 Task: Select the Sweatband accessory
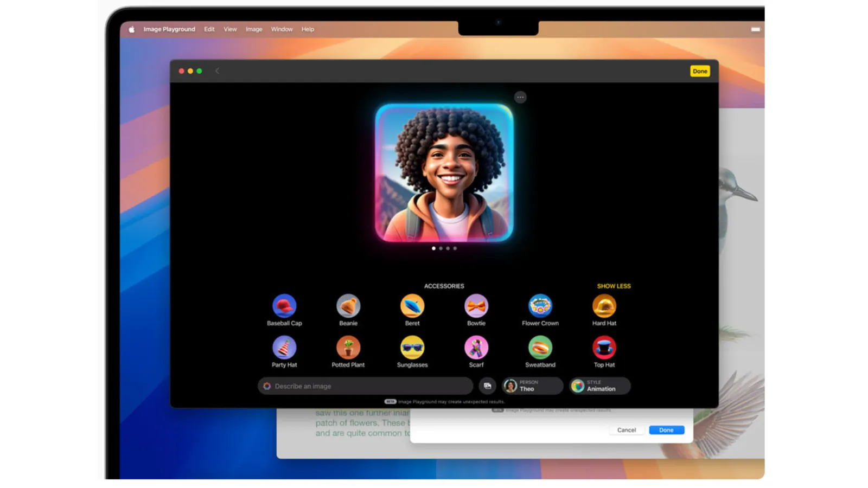(540, 348)
